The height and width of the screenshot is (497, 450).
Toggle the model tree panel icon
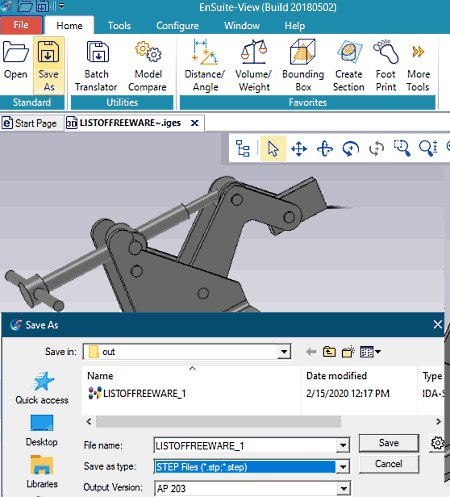[x=243, y=148]
